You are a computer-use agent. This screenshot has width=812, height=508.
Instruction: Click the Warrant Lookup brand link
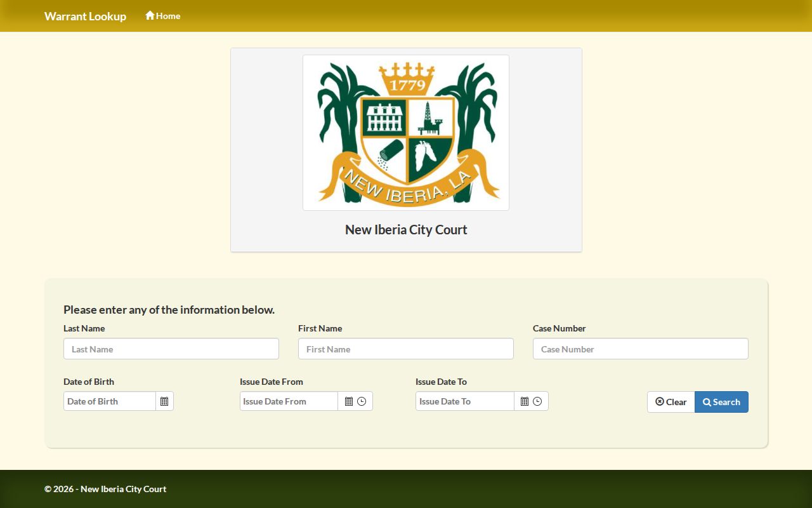click(85, 16)
